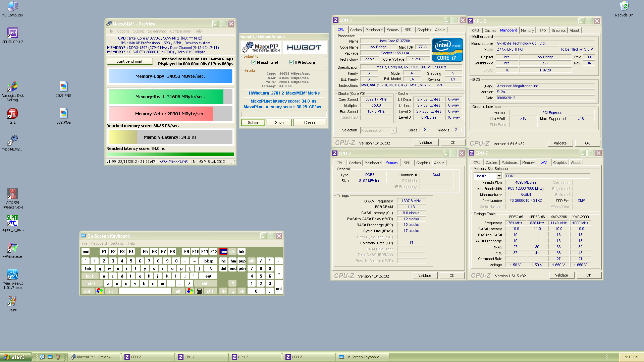Open Memory Slot Selection Slot #2 dropdown
Image resolution: width=644 pixels, height=362 pixels.
click(x=499, y=176)
